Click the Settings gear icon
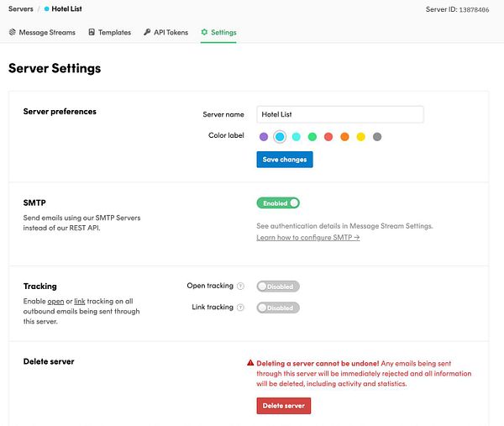The height and width of the screenshot is (426, 504). tap(204, 33)
